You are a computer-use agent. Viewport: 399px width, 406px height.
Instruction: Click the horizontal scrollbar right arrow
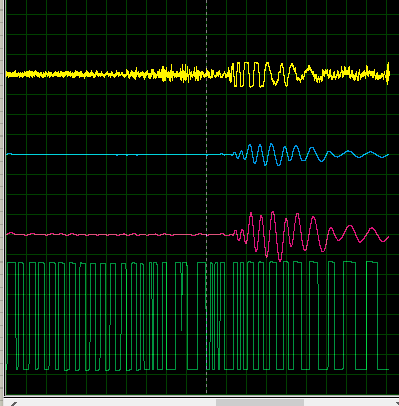point(395,403)
